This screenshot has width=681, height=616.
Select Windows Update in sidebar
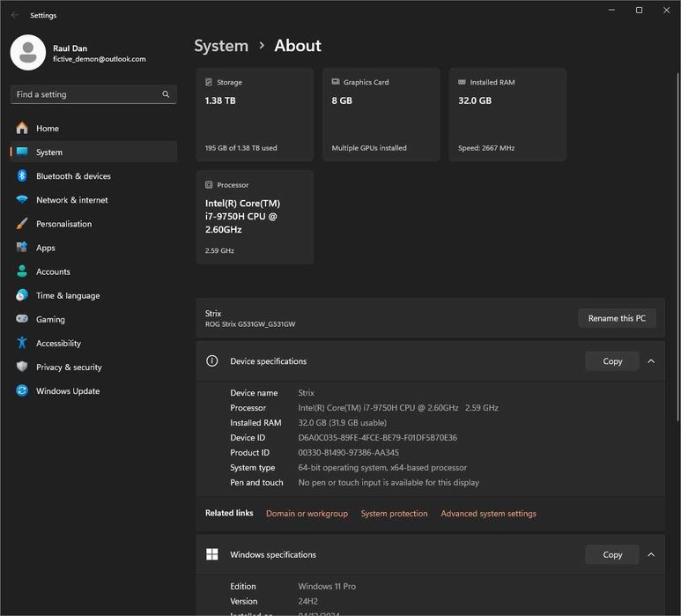point(93,391)
